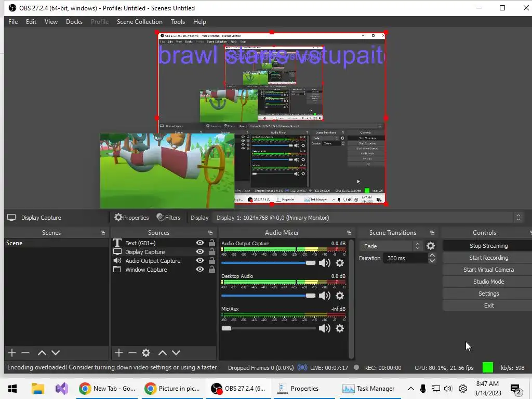532x399 pixels.
Task: Pop out the Audio Mixer dock icon
Action: coord(349,233)
